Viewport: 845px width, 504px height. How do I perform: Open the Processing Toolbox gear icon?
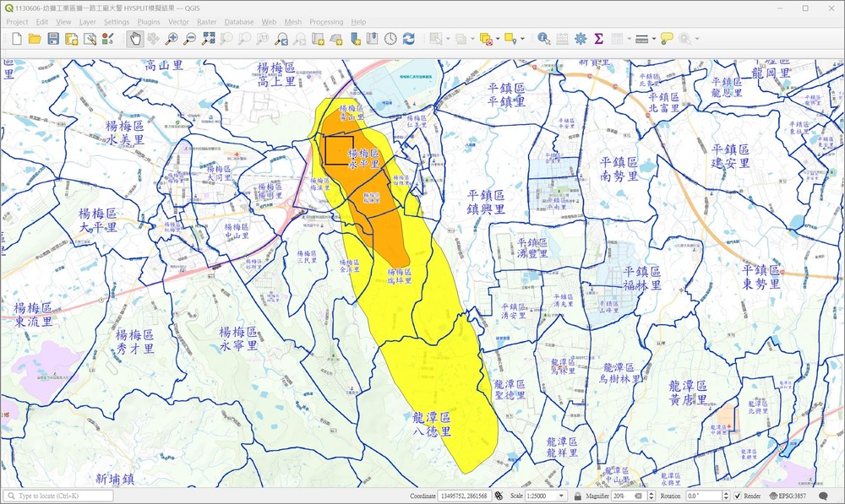581,39
